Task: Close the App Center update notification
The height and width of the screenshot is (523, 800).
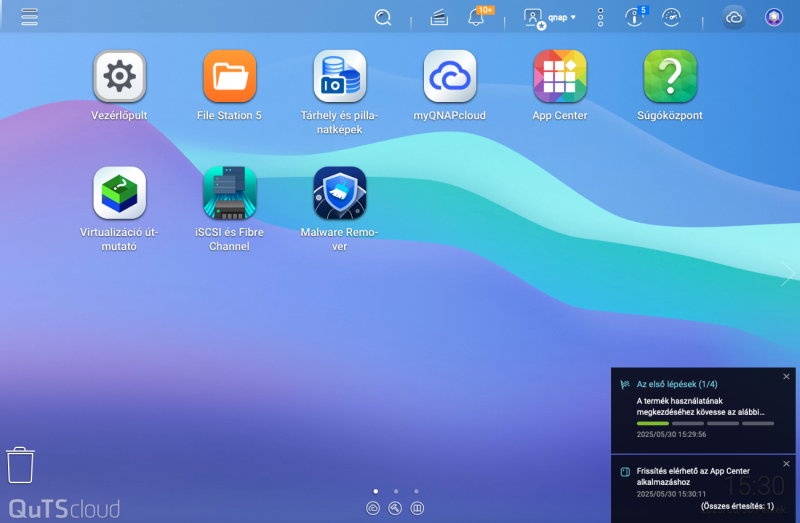Action: pyautogui.click(x=786, y=464)
